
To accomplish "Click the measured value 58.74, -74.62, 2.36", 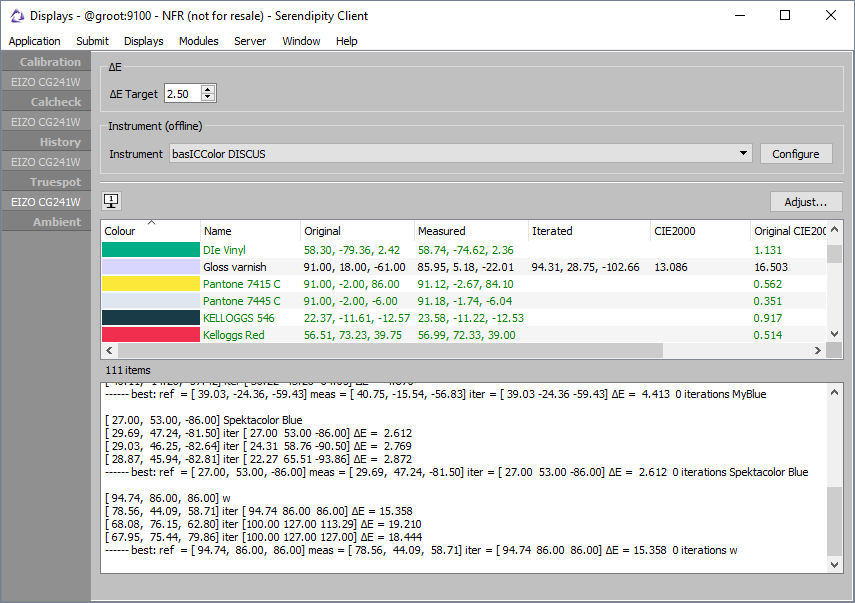I will click(x=466, y=250).
